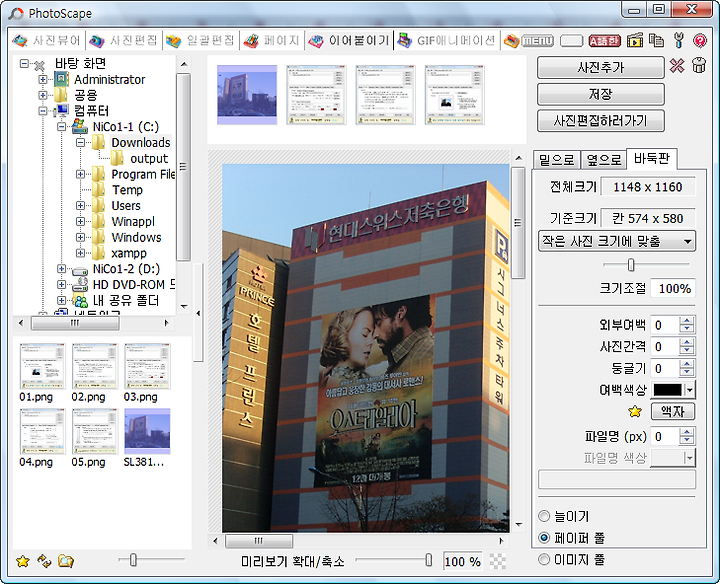Viewport: 720px width, 584px height.
Task: Click the yellow star next to 액자 button
Action: pyautogui.click(x=635, y=412)
